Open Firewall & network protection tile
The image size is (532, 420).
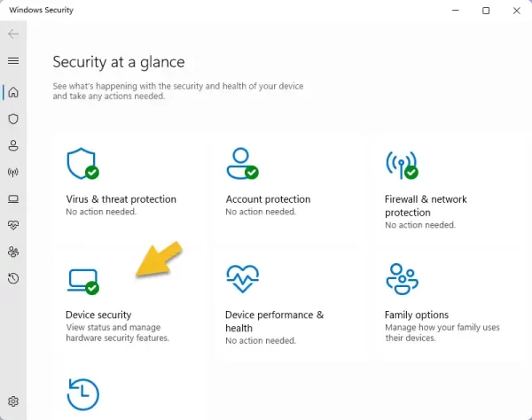(x=450, y=187)
